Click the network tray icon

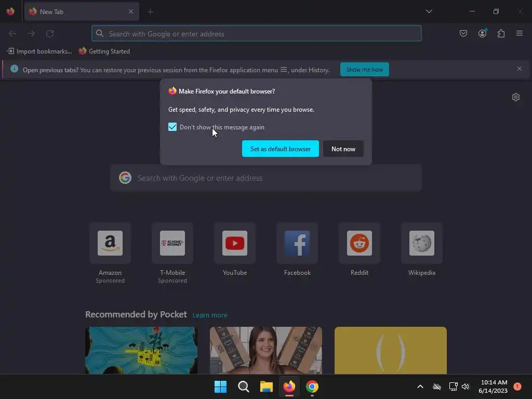coord(453,387)
